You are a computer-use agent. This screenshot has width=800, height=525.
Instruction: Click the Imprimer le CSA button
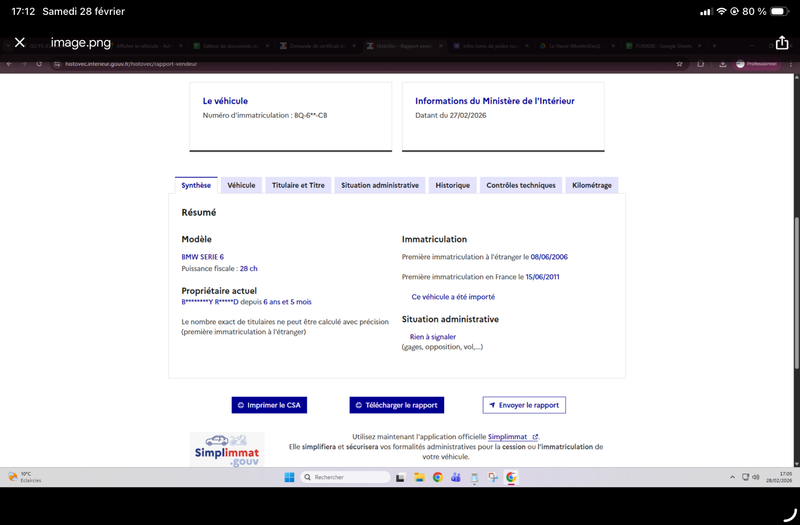coord(267,405)
